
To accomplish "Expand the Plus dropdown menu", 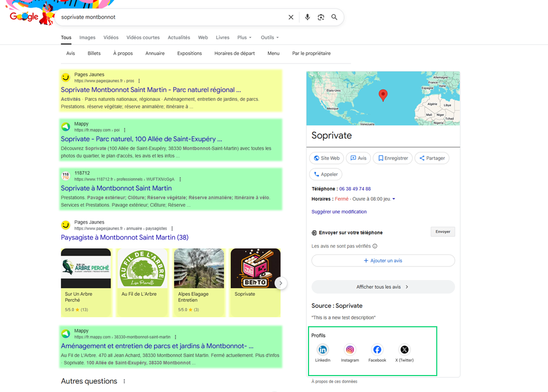I will [244, 38].
